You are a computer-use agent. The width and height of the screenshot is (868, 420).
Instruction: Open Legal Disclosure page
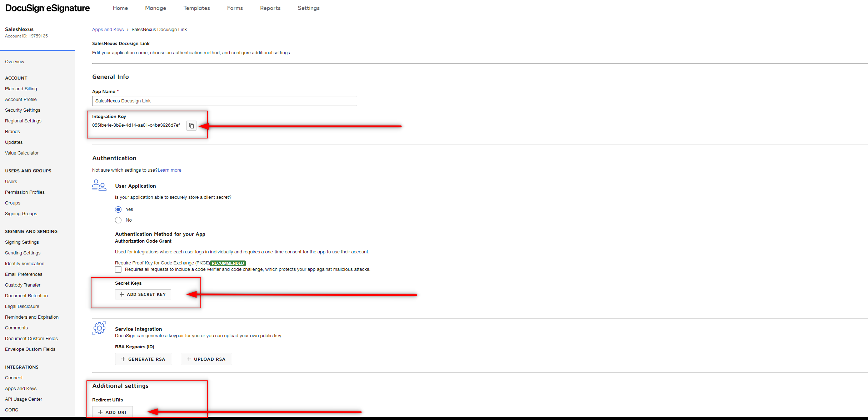click(x=22, y=307)
